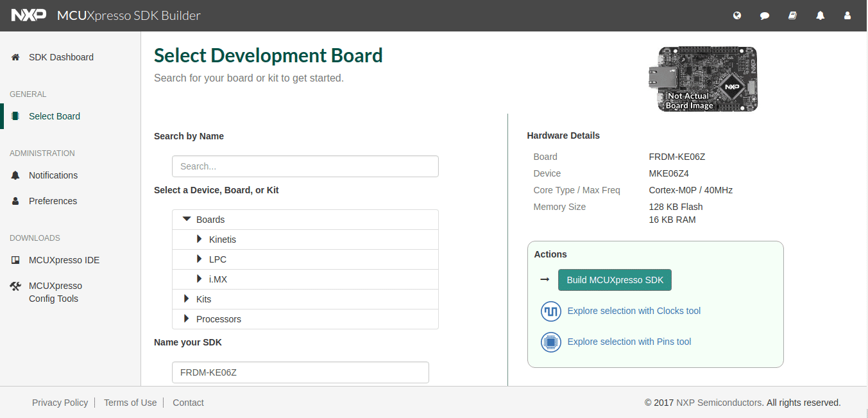Click the globe icon in header
Viewport: 868px width, 418px height.
click(737, 16)
